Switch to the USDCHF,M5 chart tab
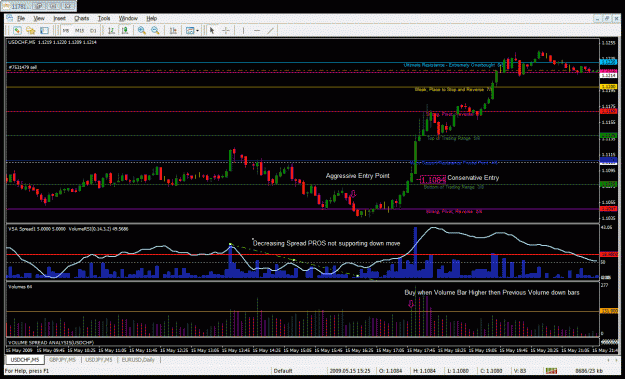Viewport: 625px width, 379px height. (25, 360)
